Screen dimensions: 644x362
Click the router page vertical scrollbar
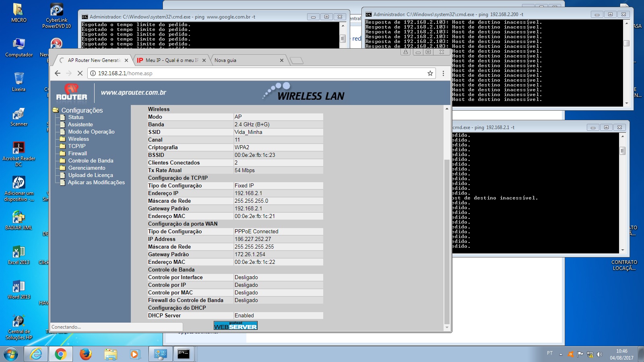(x=447, y=241)
